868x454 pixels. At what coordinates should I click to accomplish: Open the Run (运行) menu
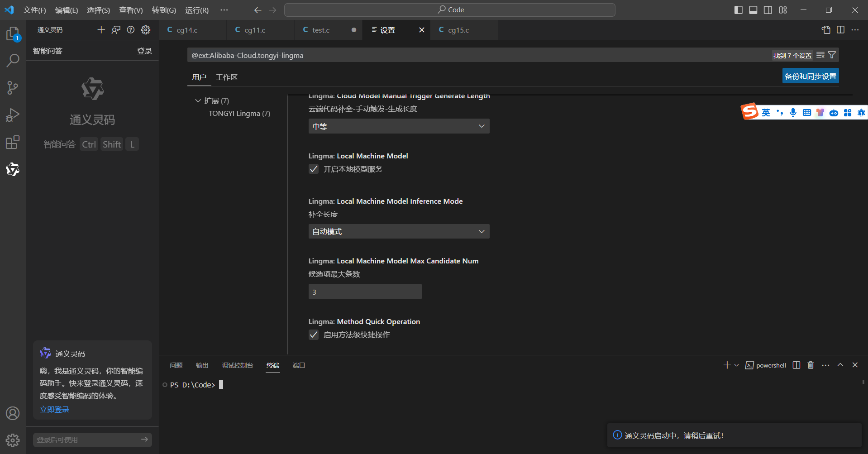pos(197,10)
